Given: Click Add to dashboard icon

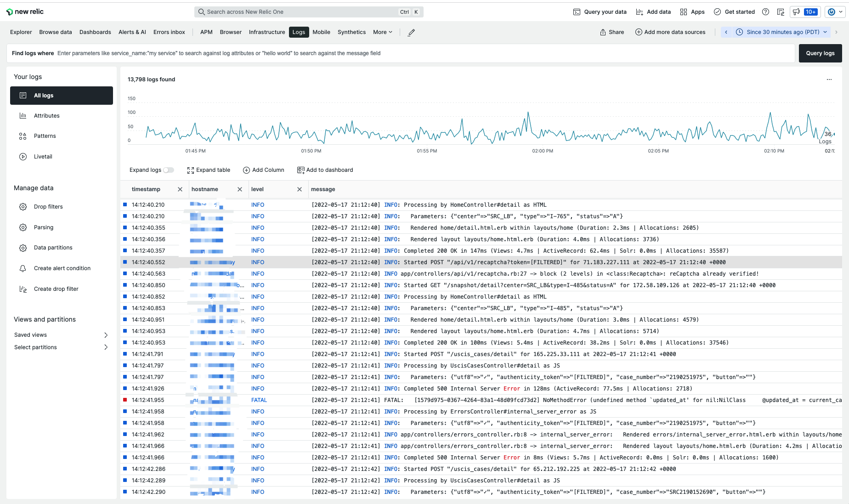Looking at the screenshot, I should pos(301,170).
